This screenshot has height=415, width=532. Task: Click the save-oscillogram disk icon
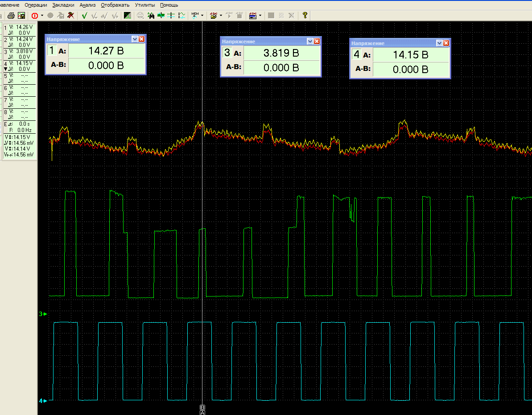coord(21,16)
